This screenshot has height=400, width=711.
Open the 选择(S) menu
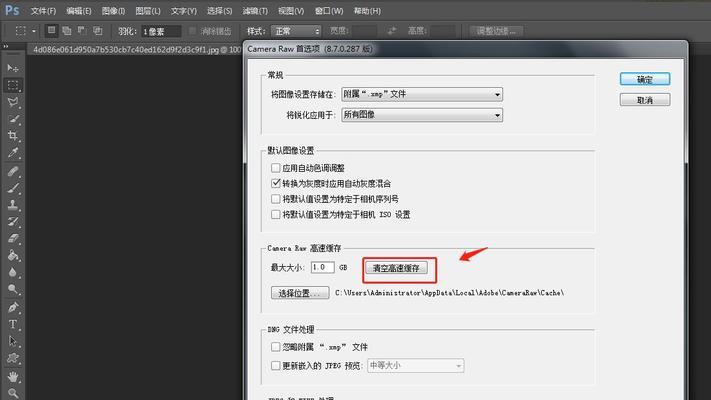click(x=219, y=11)
